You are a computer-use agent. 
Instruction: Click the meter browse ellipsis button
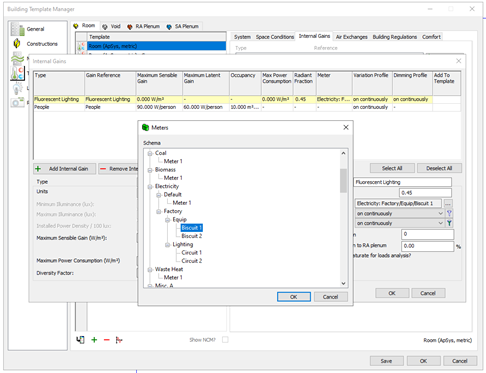point(448,203)
